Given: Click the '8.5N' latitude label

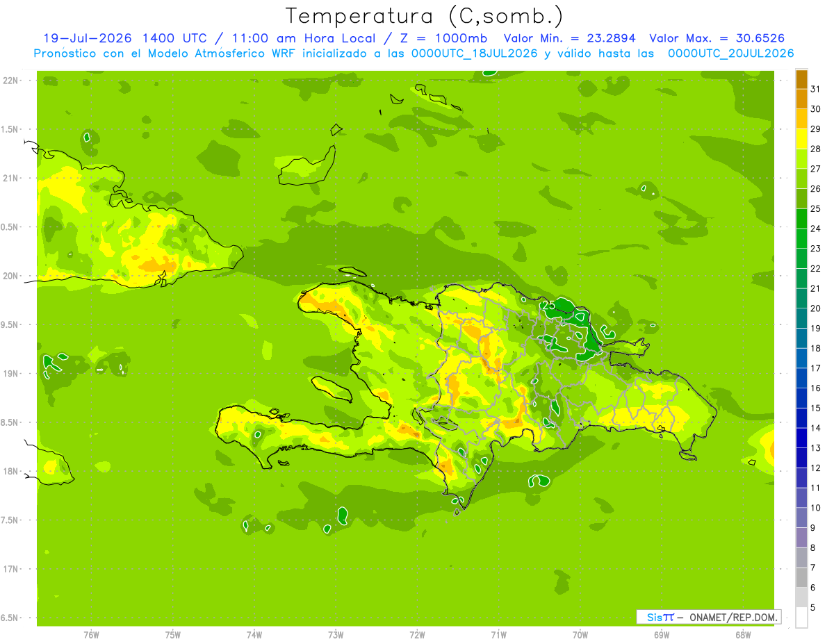Looking at the screenshot, I should 10,422.
